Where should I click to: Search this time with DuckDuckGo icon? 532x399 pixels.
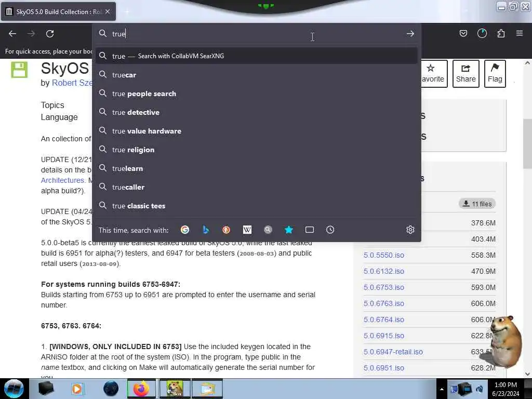coord(227,230)
